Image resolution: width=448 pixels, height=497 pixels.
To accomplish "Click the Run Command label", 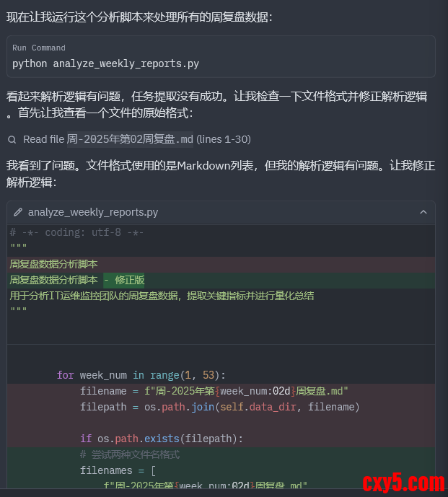I will pos(38,48).
